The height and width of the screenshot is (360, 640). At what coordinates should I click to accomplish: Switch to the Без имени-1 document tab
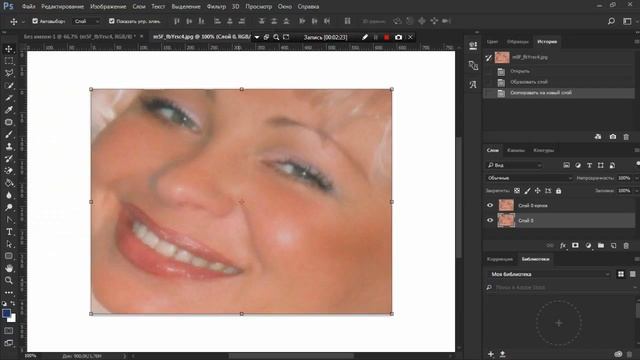pos(80,37)
